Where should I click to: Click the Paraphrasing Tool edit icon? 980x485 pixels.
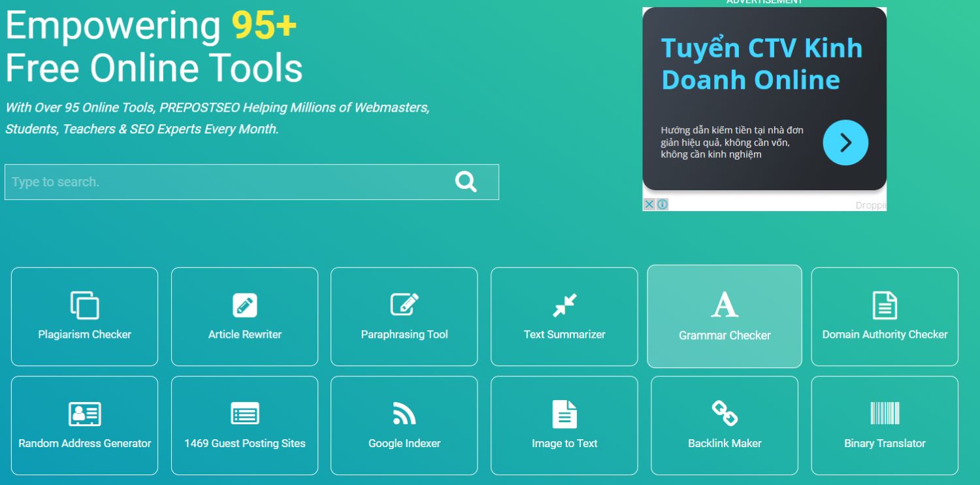[x=404, y=305]
